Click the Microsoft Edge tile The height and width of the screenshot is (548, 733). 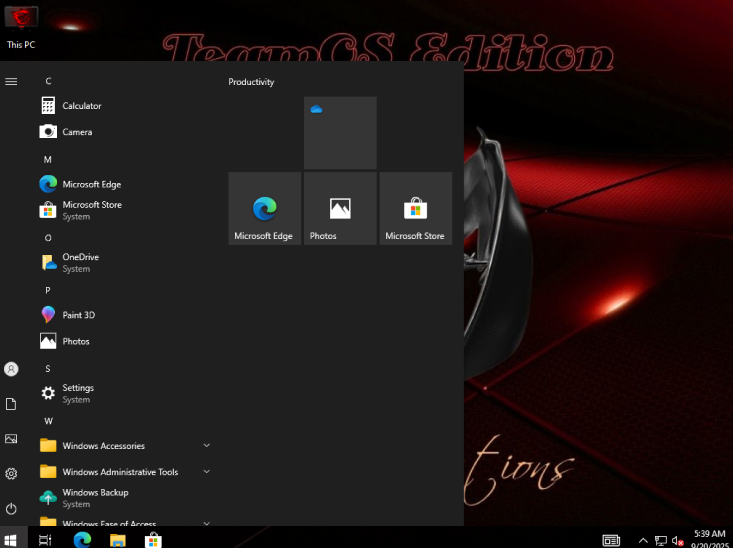click(x=265, y=208)
